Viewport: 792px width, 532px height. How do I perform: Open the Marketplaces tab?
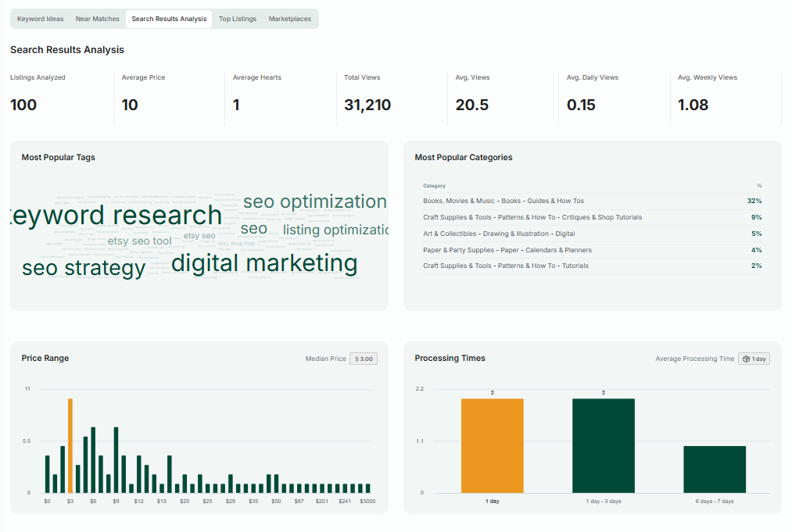click(289, 19)
